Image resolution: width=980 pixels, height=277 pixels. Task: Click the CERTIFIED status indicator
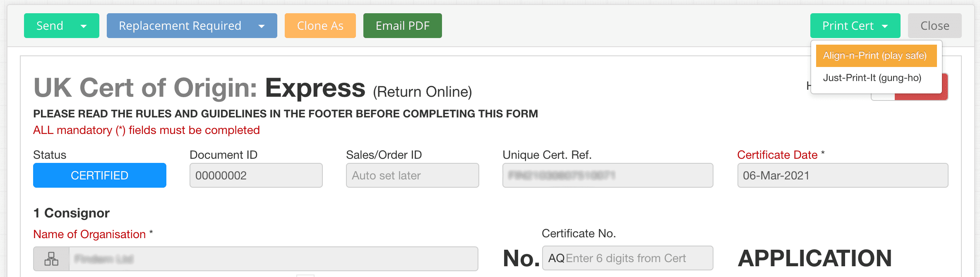[100, 175]
